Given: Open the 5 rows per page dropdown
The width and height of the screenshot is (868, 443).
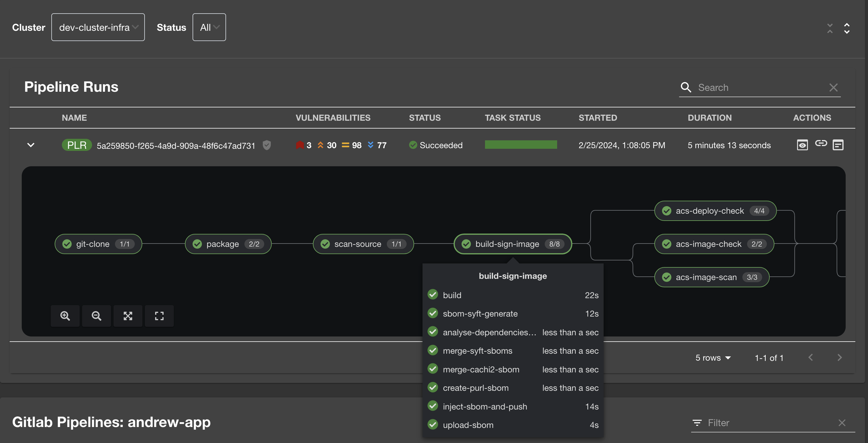Looking at the screenshot, I should tap(713, 358).
